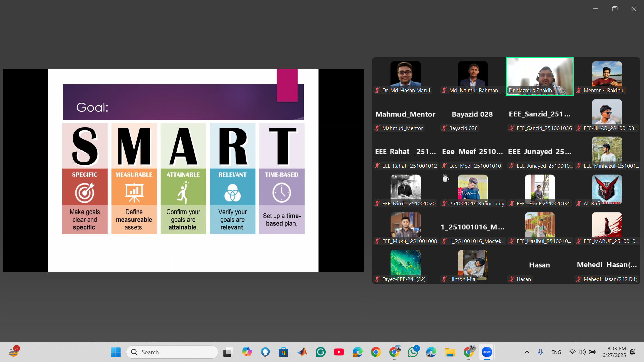Select Dr Nazmus Shakib's active speaker video
Viewport: 644px width, 362px height.
pyautogui.click(x=539, y=76)
